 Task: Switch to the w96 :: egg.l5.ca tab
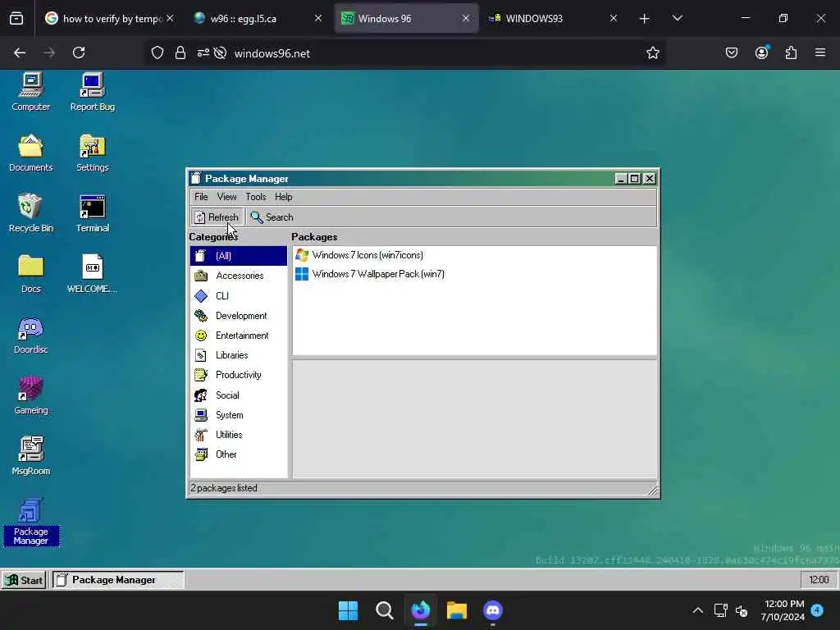tap(258, 19)
